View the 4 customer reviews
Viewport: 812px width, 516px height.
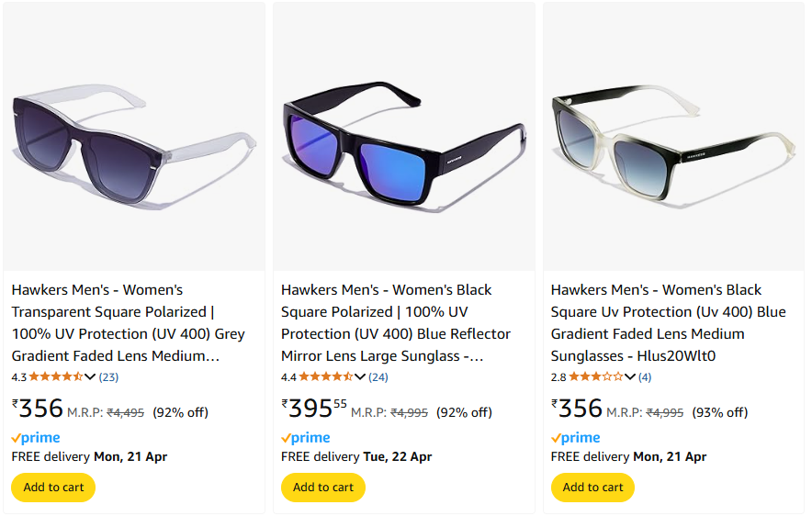tap(645, 377)
